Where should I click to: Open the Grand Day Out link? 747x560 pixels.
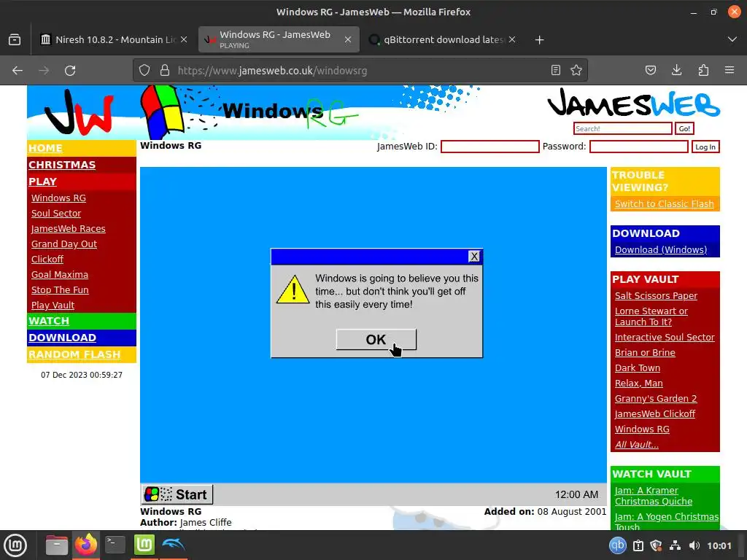(64, 244)
